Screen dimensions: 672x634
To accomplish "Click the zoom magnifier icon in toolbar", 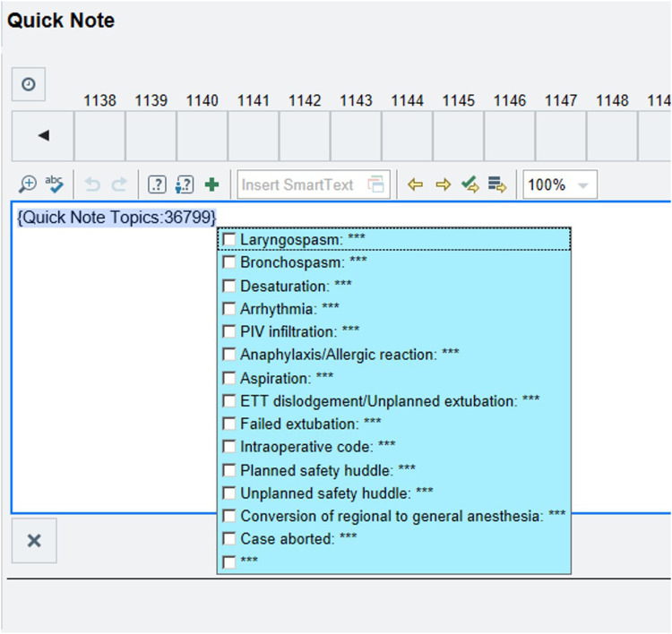I will (29, 184).
